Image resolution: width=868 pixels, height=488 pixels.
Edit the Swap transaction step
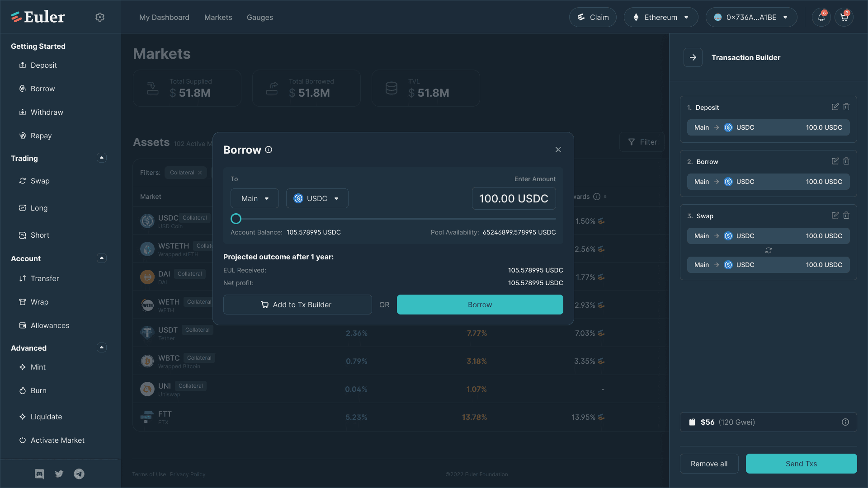835,216
